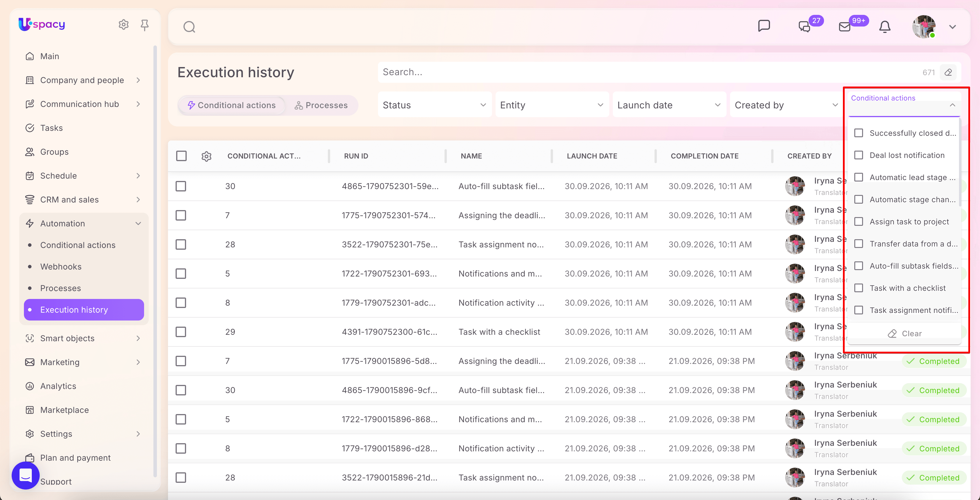Click the eraser icon in search field
This screenshot has width=980, height=500.
click(x=949, y=72)
